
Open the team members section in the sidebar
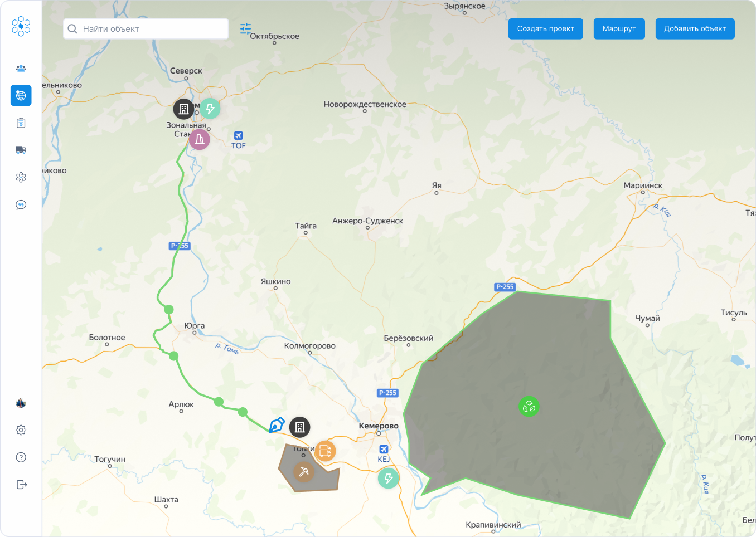[21, 68]
